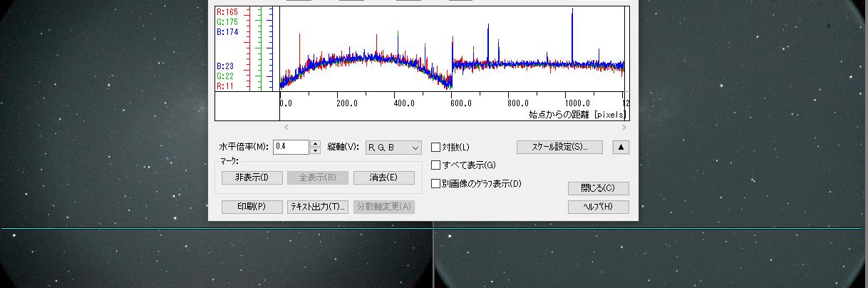Enable the 対数(L) logarithm checkbox
The height and width of the screenshot is (288, 868).
tap(436, 148)
